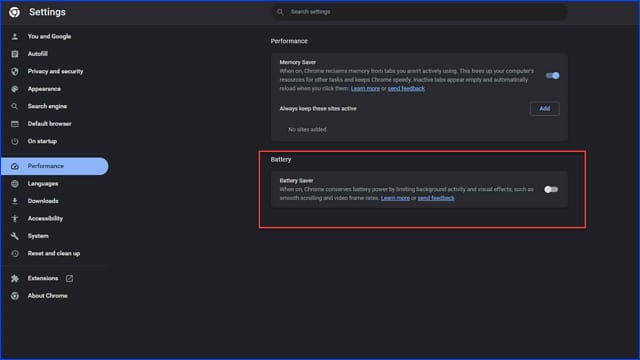
Task: Click the Memory Saver title text
Action: point(298,62)
